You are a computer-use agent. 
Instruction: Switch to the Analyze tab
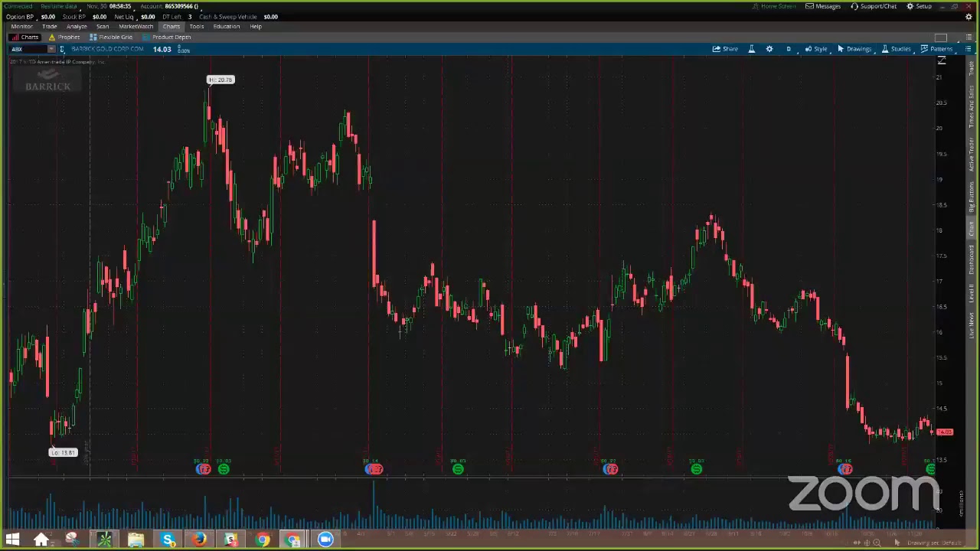pos(77,26)
